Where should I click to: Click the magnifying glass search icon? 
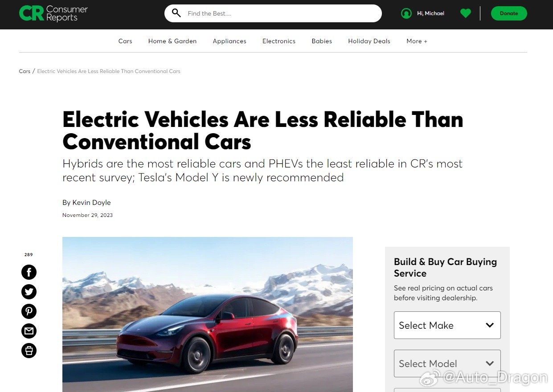[176, 13]
